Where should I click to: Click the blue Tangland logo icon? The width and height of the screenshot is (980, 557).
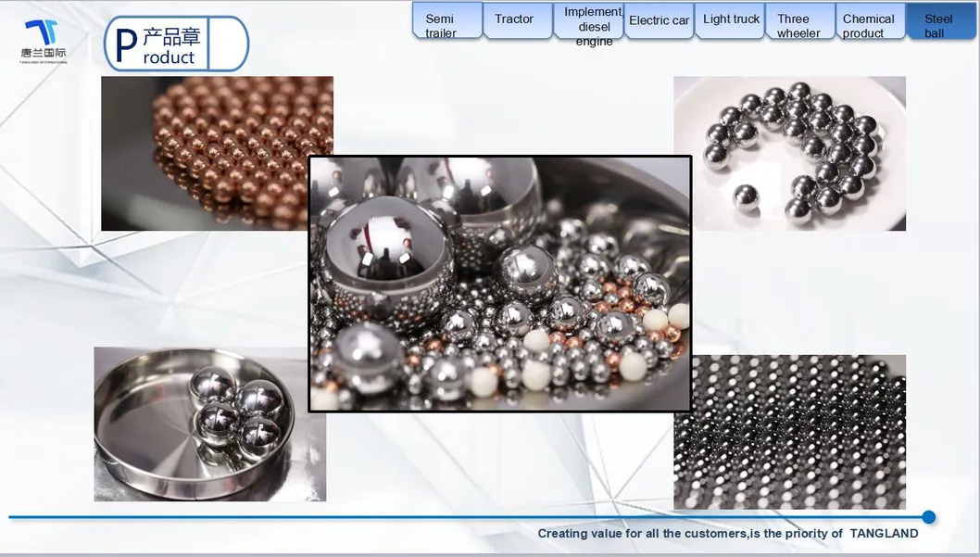pyautogui.click(x=42, y=32)
